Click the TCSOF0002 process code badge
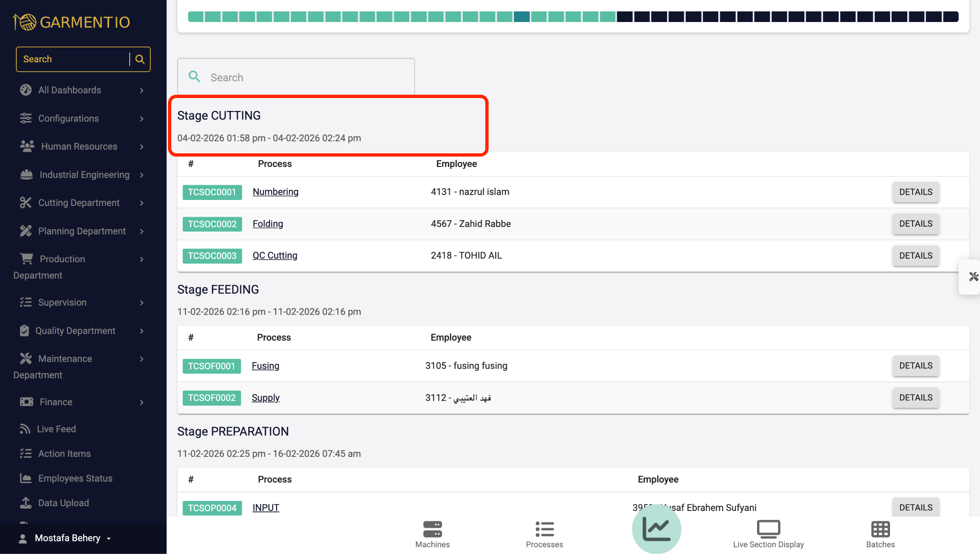The width and height of the screenshot is (980, 554). pyautogui.click(x=212, y=398)
